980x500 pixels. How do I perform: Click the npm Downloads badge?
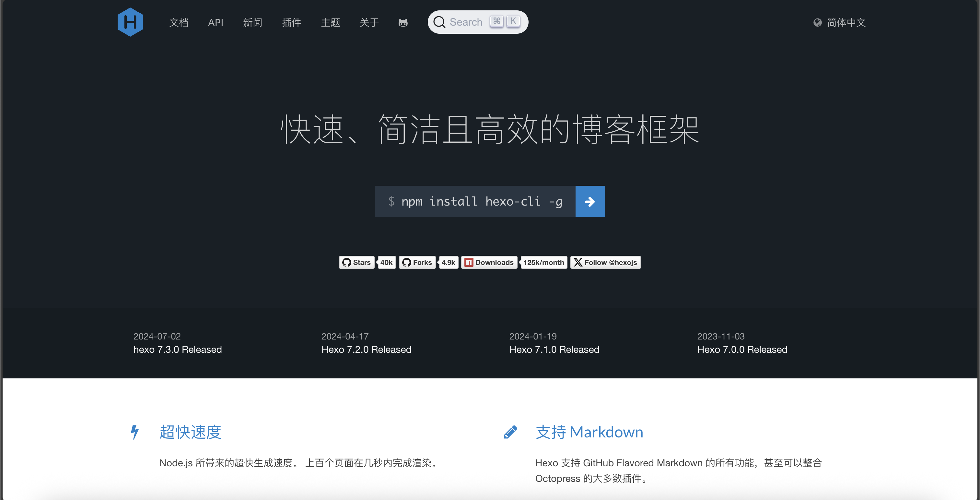click(489, 262)
